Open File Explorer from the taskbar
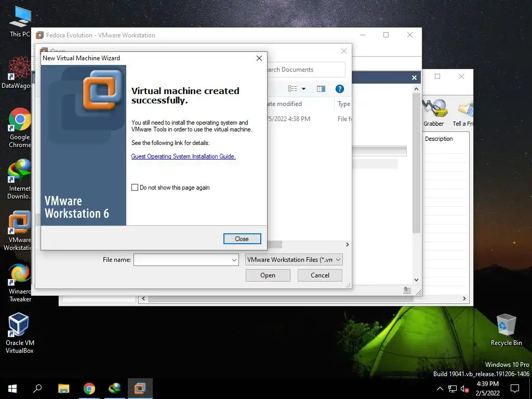This screenshot has height=399, width=532. [63, 389]
